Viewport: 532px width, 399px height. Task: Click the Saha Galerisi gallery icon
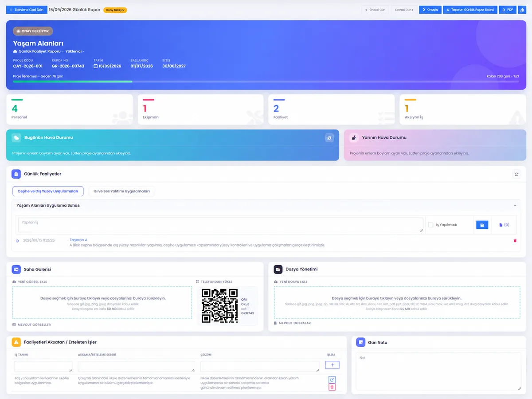coord(16,269)
